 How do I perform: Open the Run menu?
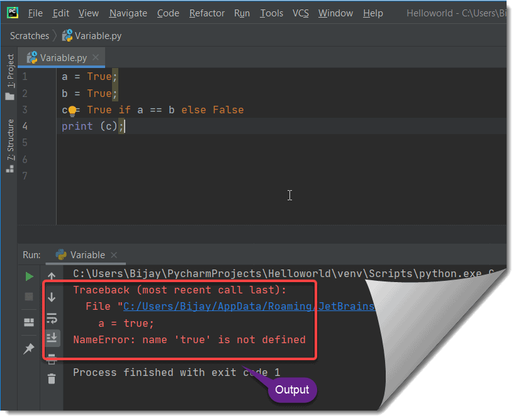[242, 13]
